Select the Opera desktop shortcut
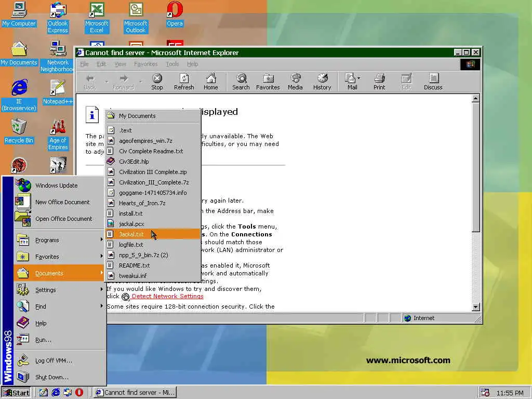The height and width of the screenshot is (399, 532). click(175, 14)
